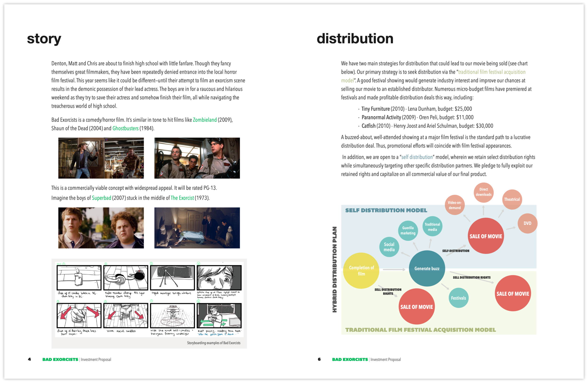This screenshot has height=383, width=588.
Task: Click the teal Generate buzz circle
Action: (427, 269)
